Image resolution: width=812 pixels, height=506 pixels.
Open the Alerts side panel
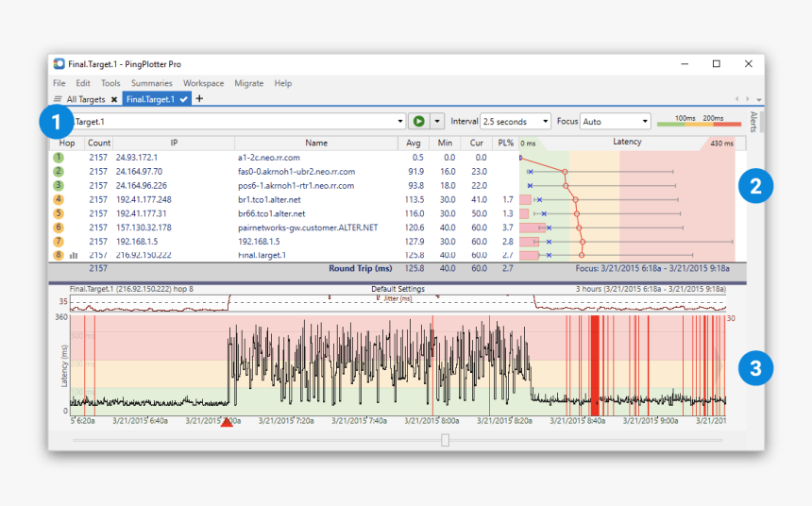click(753, 122)
